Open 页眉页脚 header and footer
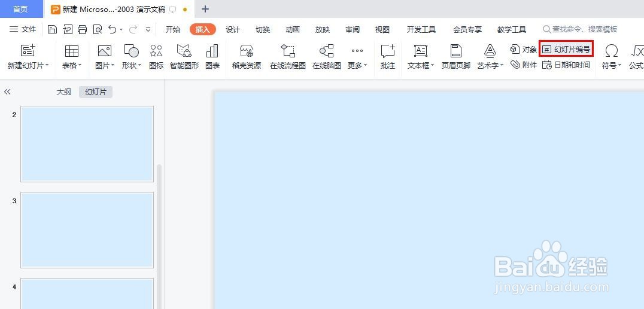 [x=456, y=57]
